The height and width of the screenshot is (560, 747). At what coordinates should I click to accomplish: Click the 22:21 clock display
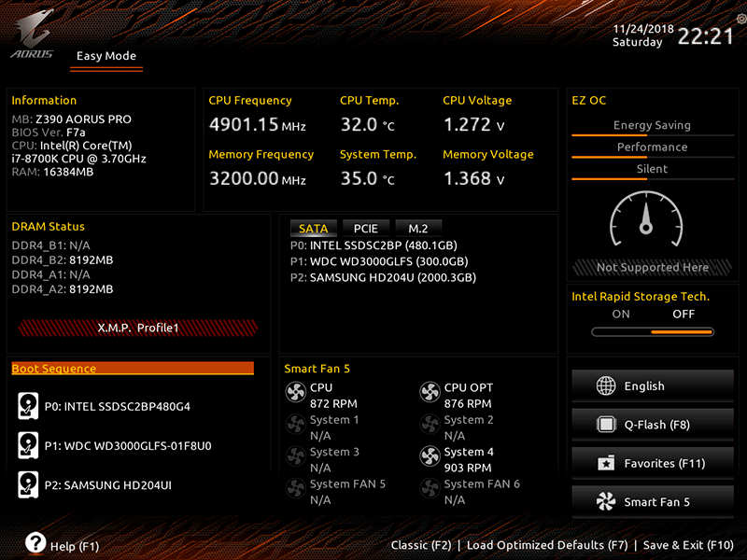[x=705, y=36]
